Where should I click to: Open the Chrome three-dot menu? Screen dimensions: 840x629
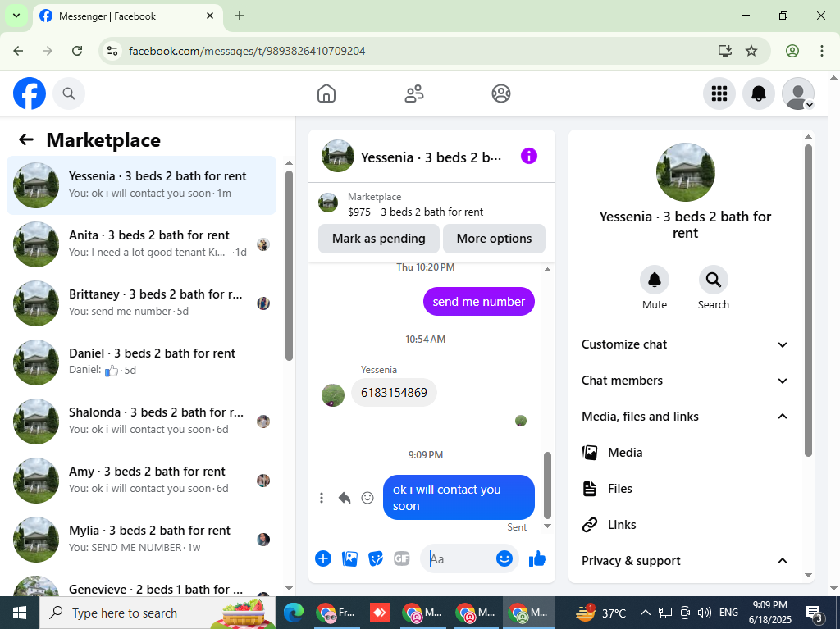821,51
